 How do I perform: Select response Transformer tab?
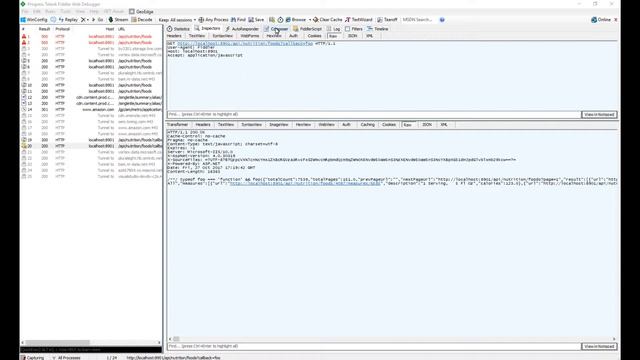178,124
